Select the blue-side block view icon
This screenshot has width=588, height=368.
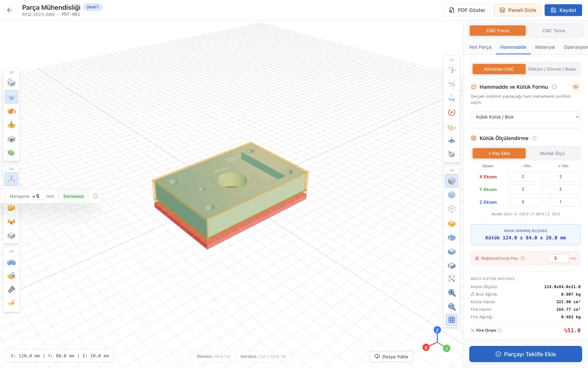pyautogui.click(x=452, y=266)
